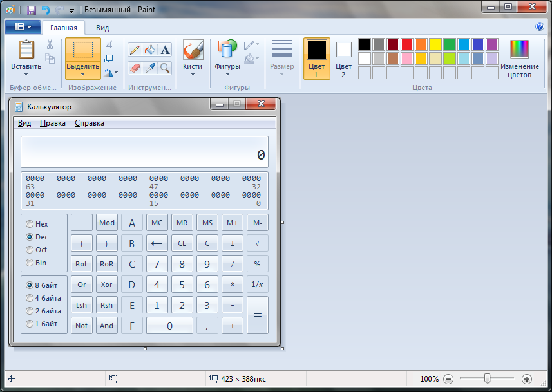Viewport: 552px width, 392px height.
Task: Open Paint Help with the question mark icon
Action: pyautogui.click(x=539, y=27)
